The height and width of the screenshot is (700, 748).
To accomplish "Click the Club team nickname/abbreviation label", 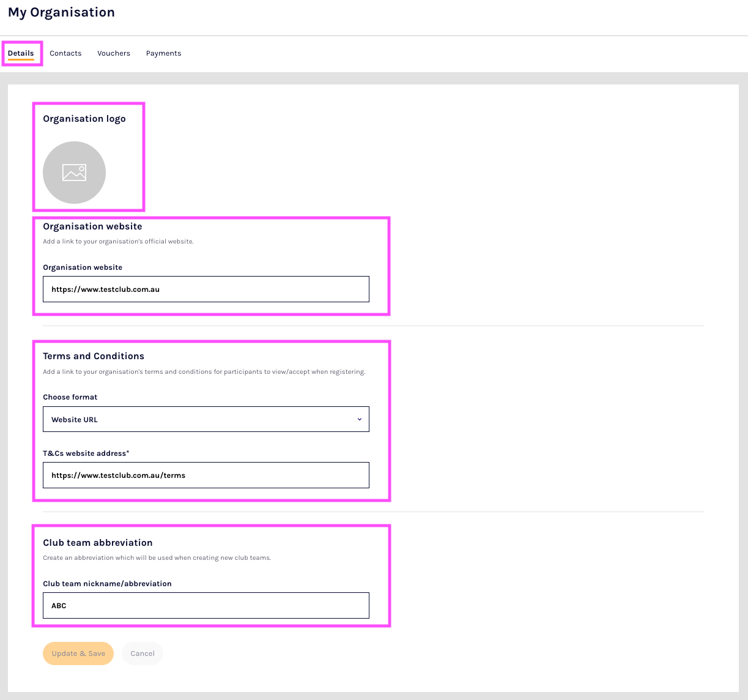I will (x=107, y=584).
